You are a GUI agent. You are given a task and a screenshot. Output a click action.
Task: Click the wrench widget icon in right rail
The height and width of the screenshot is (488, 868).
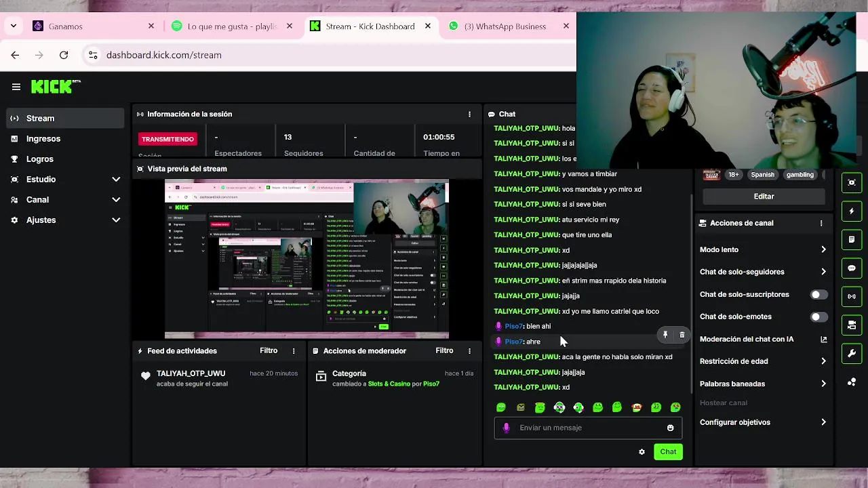(852, 354)
